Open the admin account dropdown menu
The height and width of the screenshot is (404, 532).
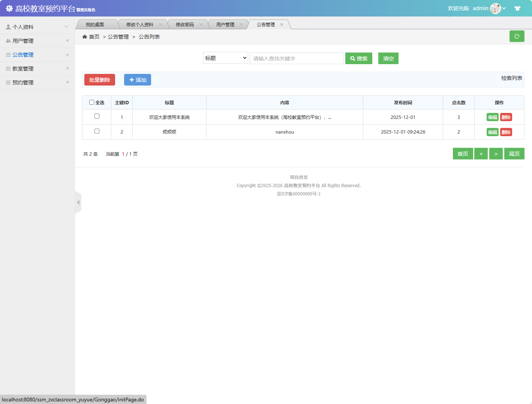[503, 8]
